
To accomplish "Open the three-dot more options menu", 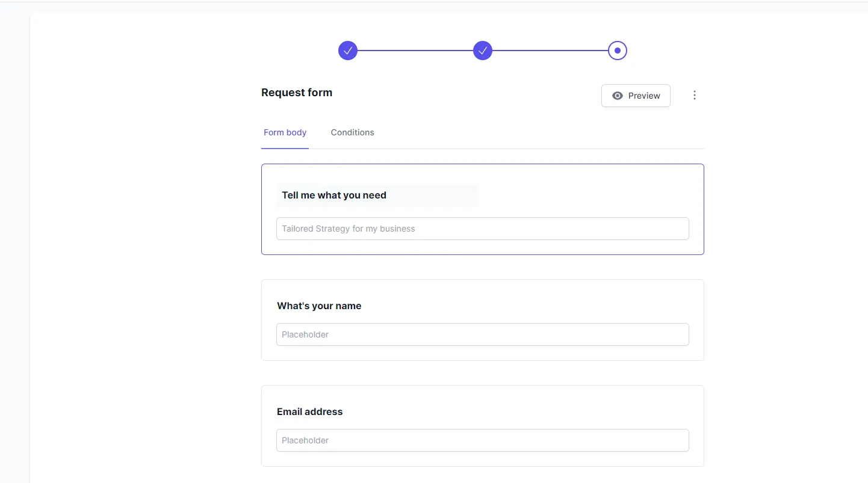I will click(695, 95).
